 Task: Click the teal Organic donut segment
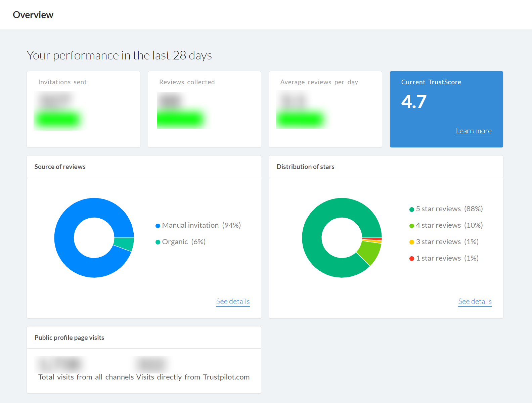124,244
